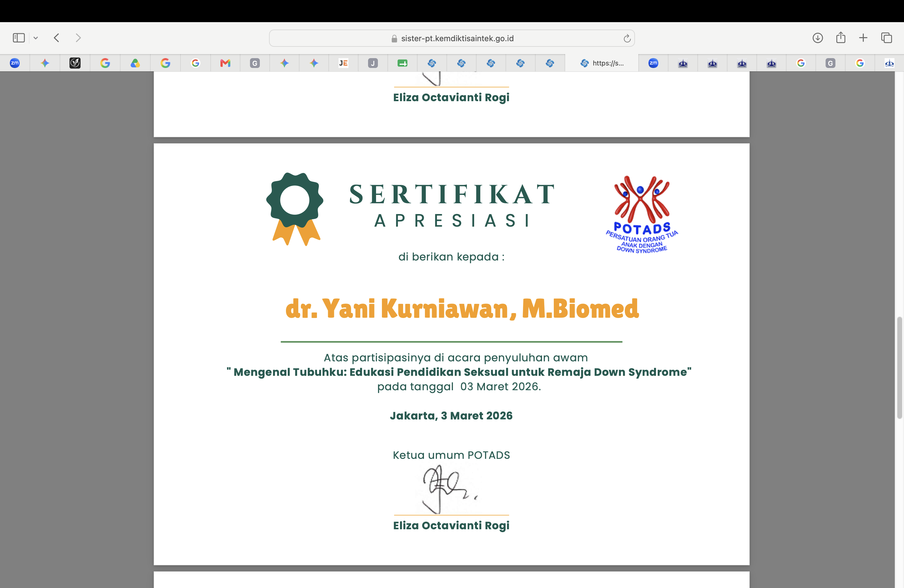Click the SERTIFIKAT heading text
This screenshot has width=904, height=588.
click(x=452, y=194)
